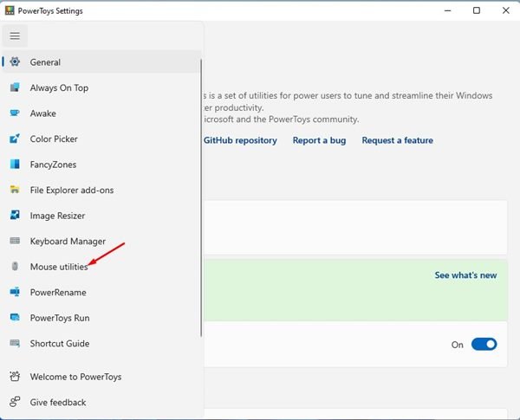
Task: Click the Awake coffee cup icon
Action: (15, 113)
